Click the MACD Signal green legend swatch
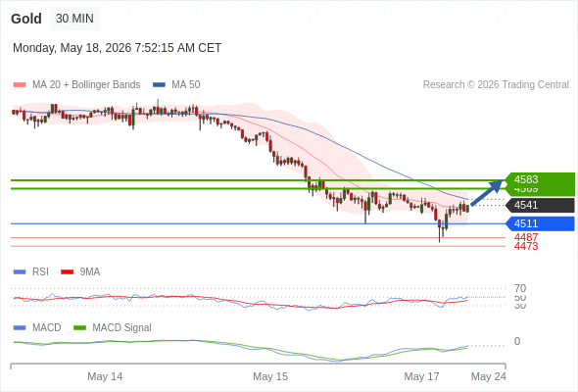Viewport: 578px width, 392px height. tap(79, 328)
